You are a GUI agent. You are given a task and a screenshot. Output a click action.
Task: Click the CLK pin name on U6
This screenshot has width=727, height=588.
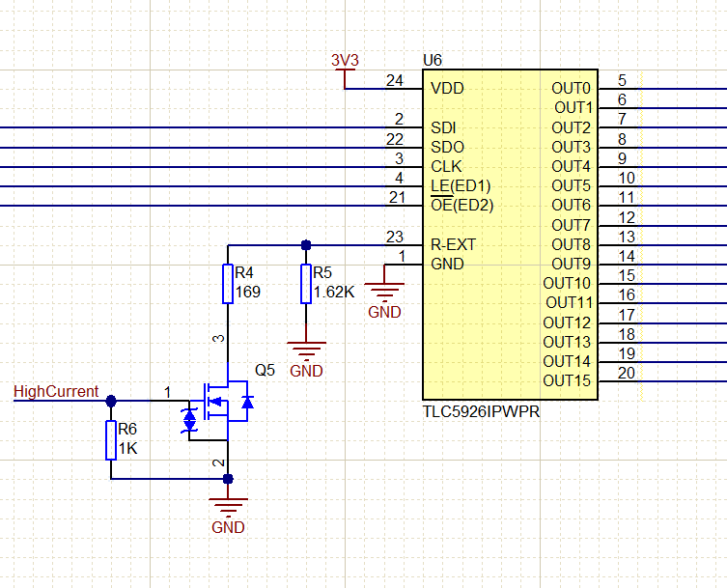point(446,166)
